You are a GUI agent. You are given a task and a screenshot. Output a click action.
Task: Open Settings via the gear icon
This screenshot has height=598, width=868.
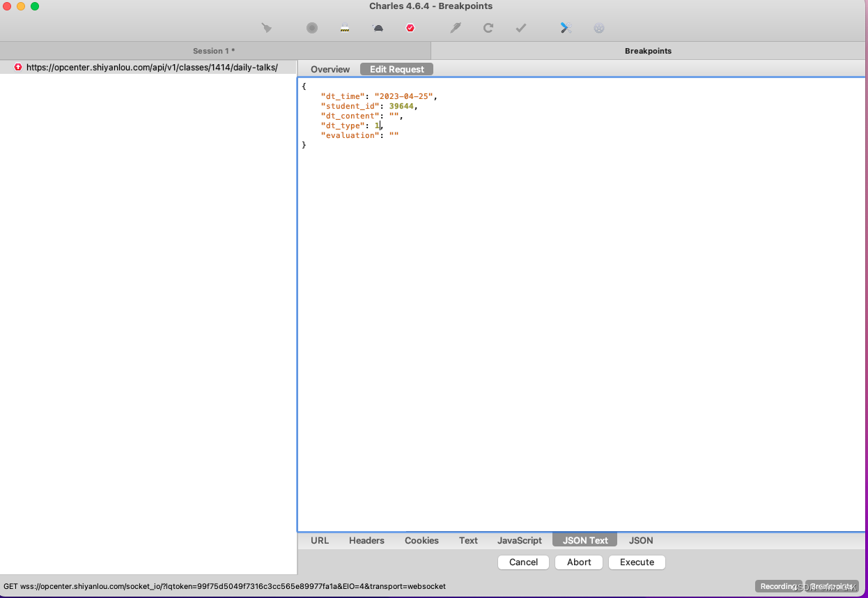[599, 28]
